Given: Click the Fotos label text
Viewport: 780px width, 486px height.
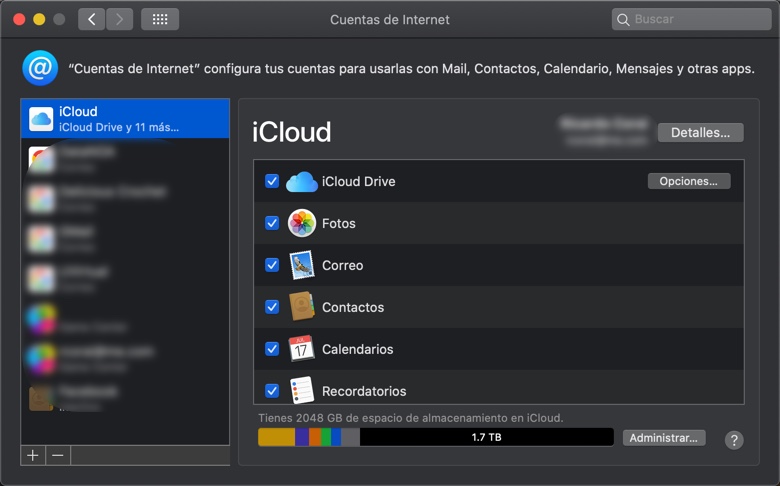Looking at the screenshot, I should (x=338, y=223).
